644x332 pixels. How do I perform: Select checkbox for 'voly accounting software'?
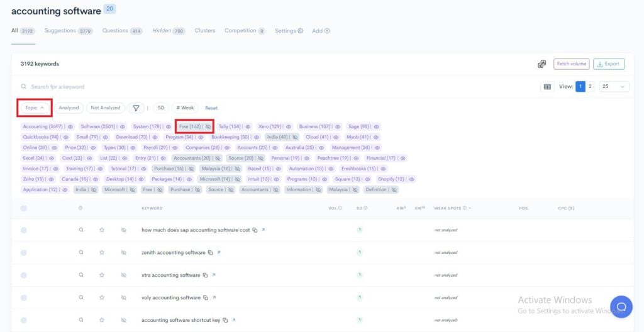pyautogui.click(x=24, y=297)
